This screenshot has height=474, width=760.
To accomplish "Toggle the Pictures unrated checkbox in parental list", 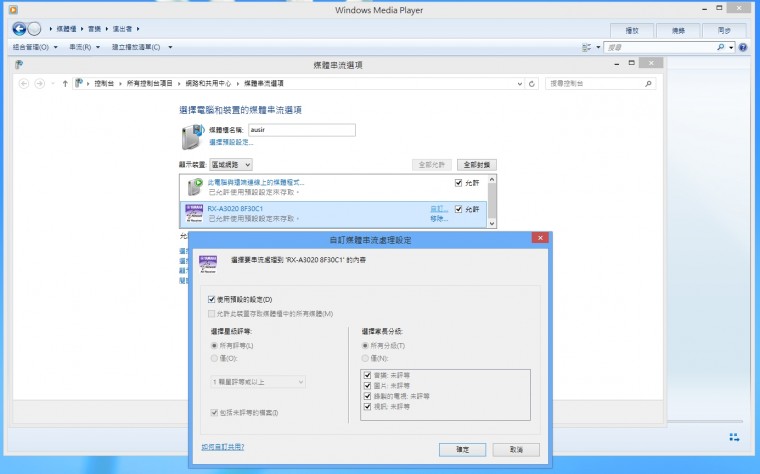I will coord(367,385).
